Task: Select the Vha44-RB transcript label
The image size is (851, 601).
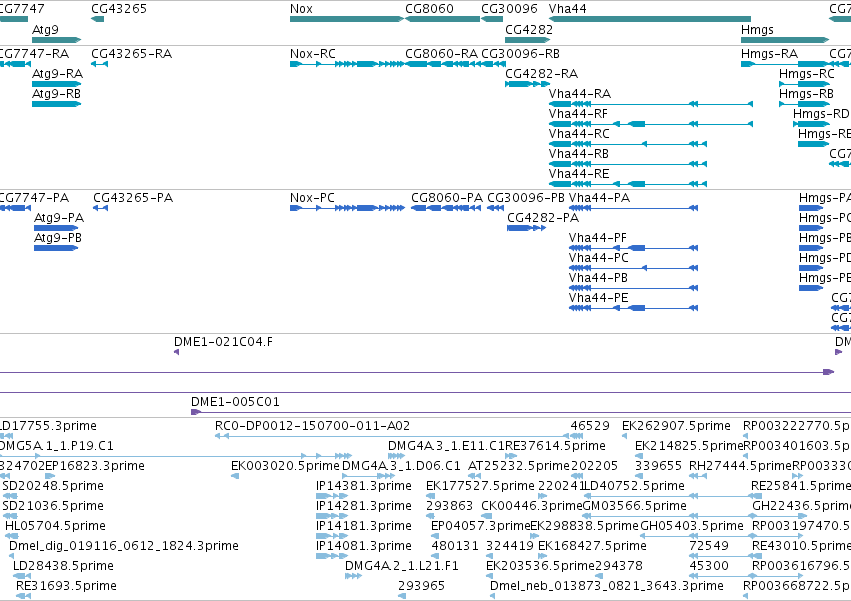Action: (579, 154)
